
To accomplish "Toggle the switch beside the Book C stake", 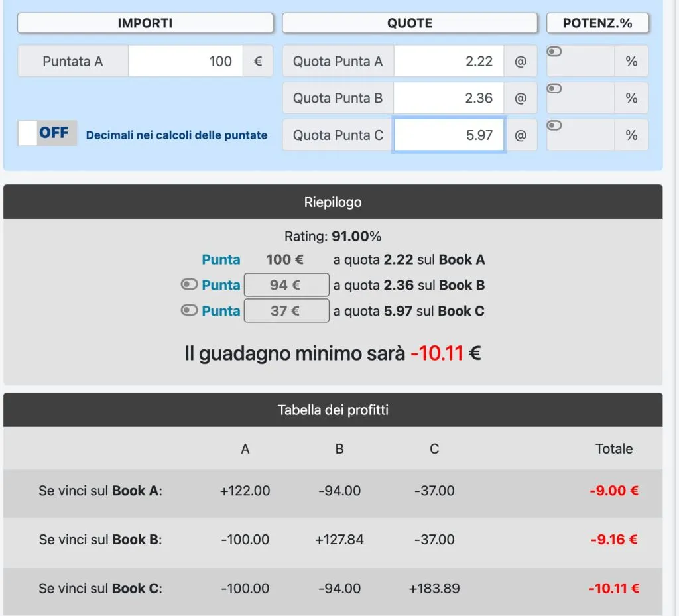I will [189, 310].
